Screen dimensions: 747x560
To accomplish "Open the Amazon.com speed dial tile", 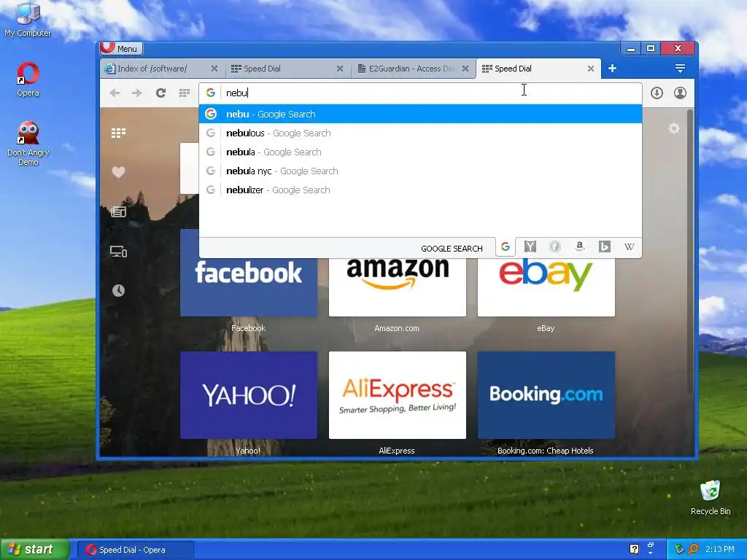I will [x=398, y=286].
